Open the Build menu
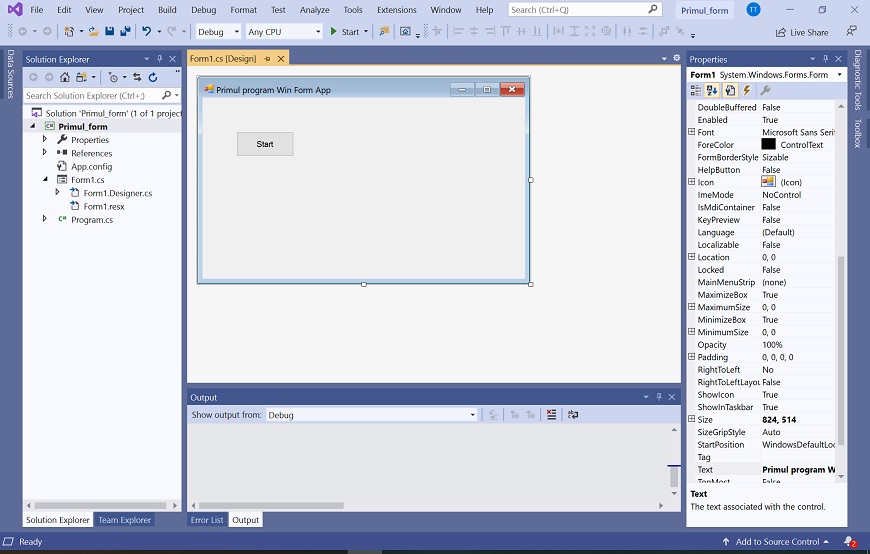 [x=167, y=10]
